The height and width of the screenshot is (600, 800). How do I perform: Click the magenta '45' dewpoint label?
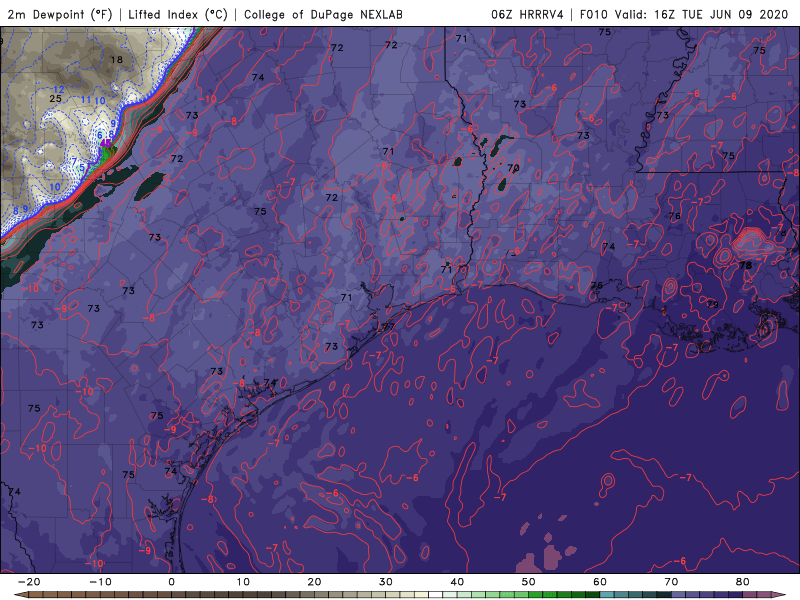(106, 143)
